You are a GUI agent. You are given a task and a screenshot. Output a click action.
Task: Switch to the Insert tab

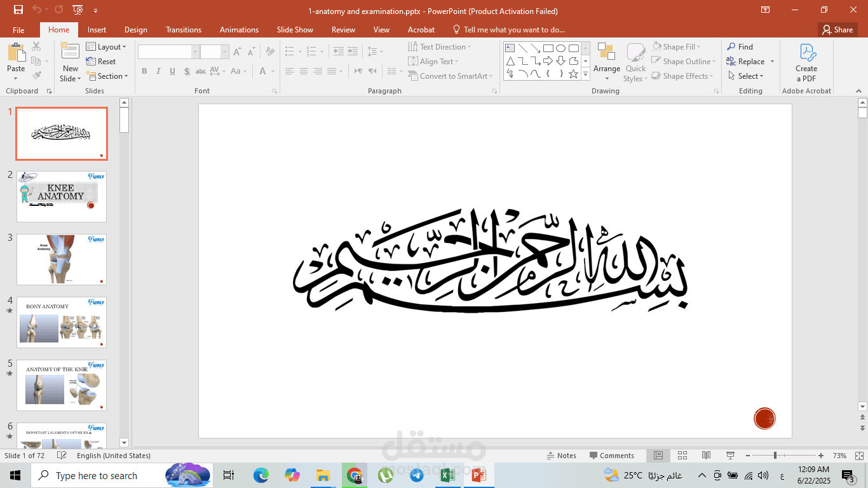pos(97,30)
